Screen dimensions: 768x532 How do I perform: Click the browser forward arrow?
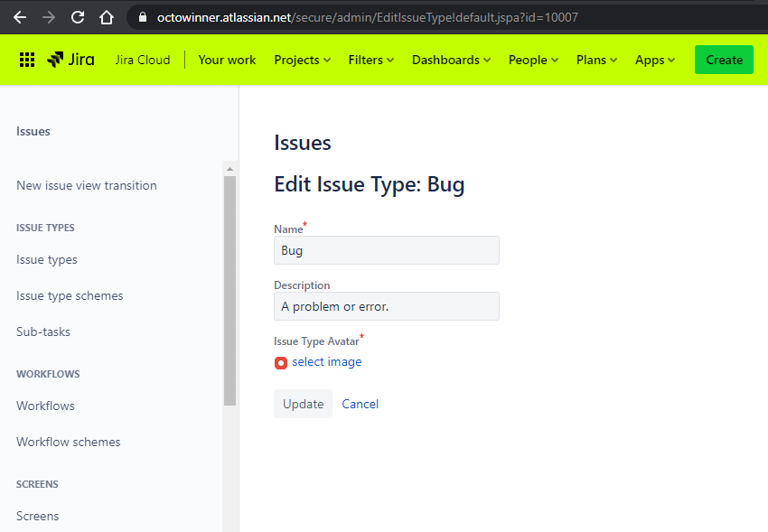point(49,18)
